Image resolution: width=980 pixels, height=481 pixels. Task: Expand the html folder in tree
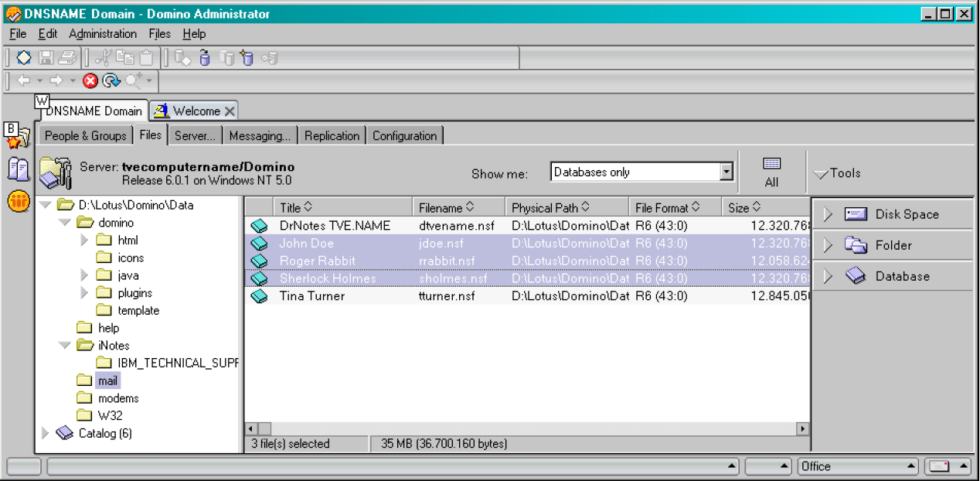click(84, 240)
